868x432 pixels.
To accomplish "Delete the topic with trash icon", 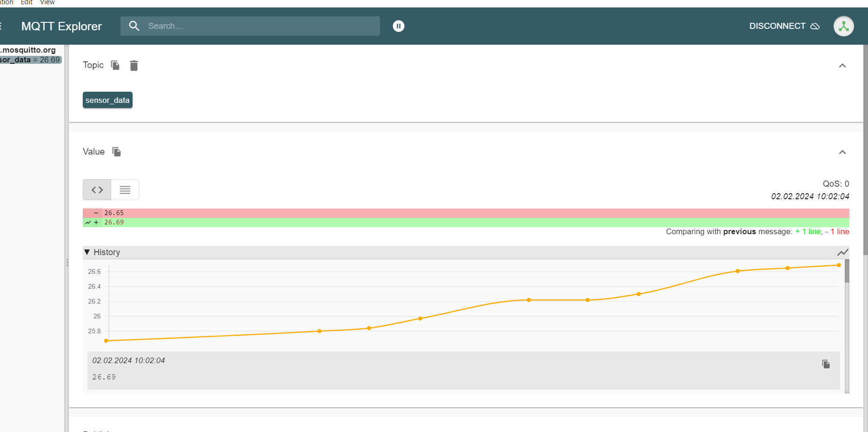I will click(134, 66).
